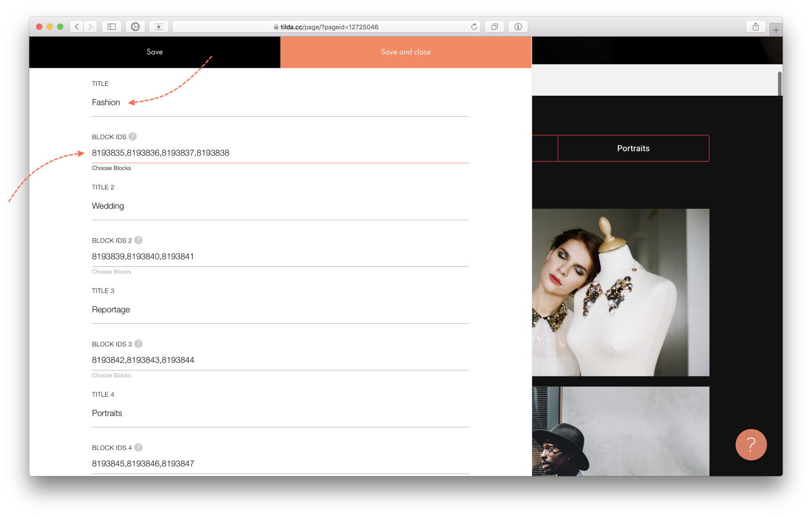Toggle the Safari sidebar icon
The image size is (812, 518).
click(x=111, y=27)
